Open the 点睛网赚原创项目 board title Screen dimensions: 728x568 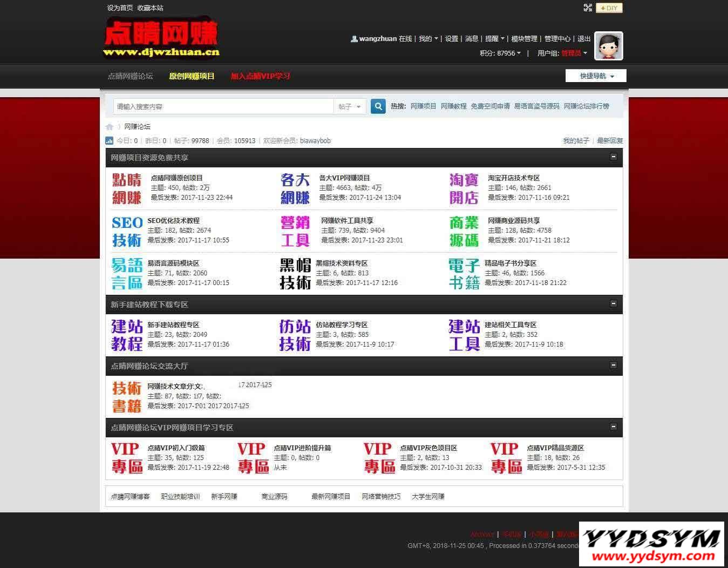176,178
